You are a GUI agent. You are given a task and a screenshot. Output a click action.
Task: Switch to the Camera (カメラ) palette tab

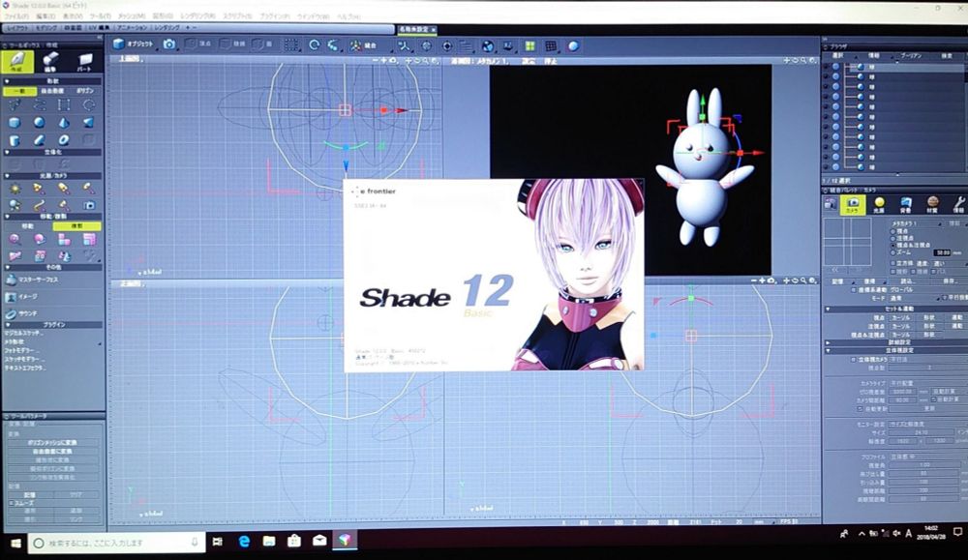coord(853,204)
